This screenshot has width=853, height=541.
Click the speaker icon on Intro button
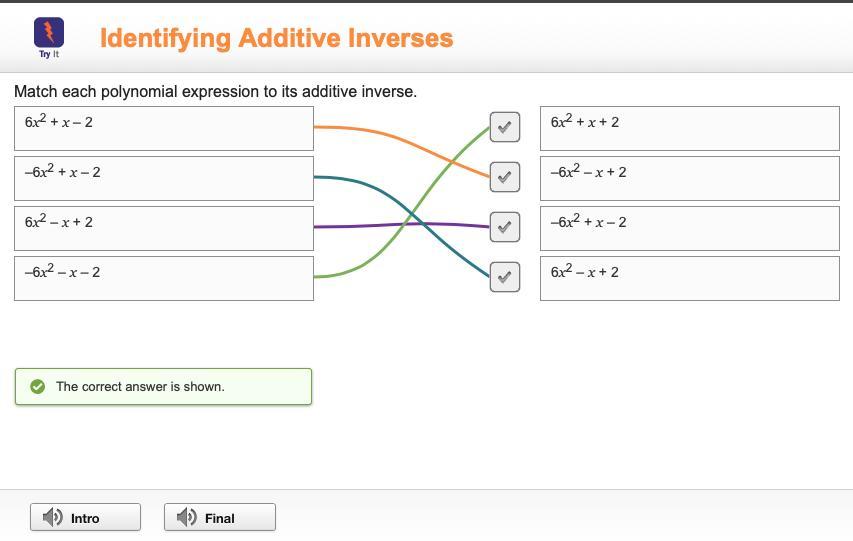pos(50,517)
